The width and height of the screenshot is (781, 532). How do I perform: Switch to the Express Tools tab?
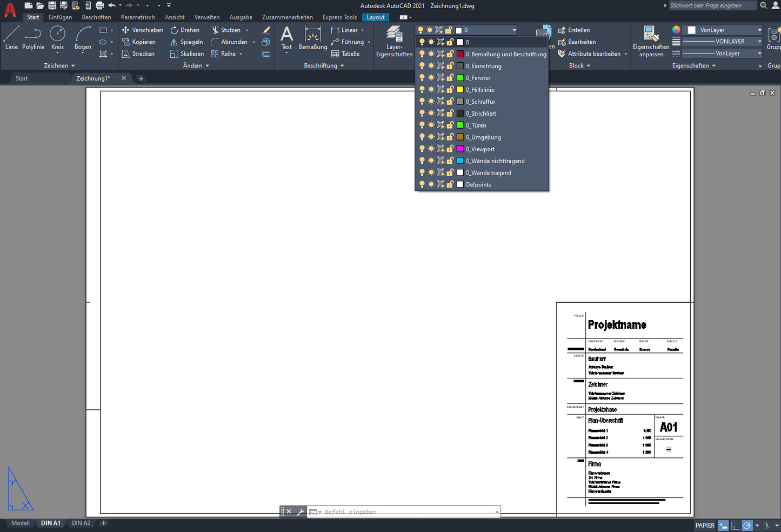tap(340, 17)
